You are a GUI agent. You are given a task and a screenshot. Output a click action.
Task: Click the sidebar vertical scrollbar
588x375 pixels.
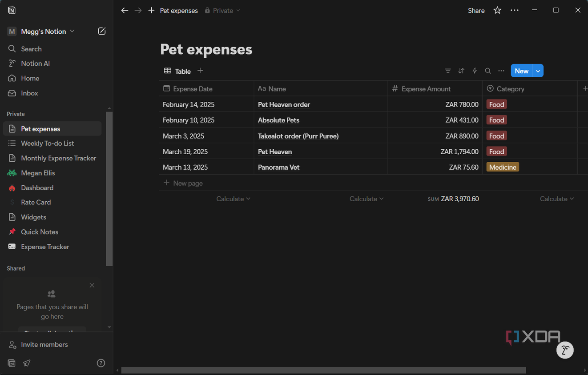pos(109,189)
